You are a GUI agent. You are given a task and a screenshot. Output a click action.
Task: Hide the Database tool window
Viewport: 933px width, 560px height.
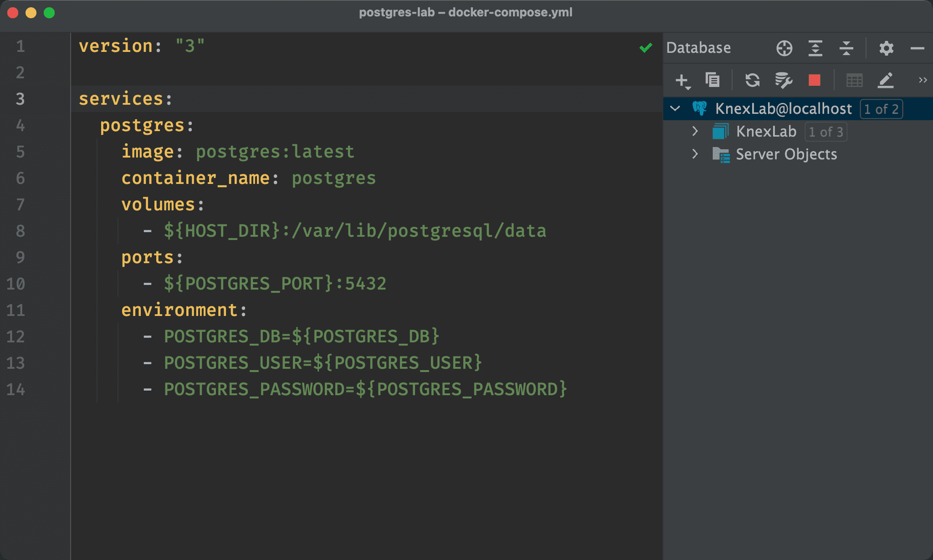pyautogui.click(x=917, y=48)
